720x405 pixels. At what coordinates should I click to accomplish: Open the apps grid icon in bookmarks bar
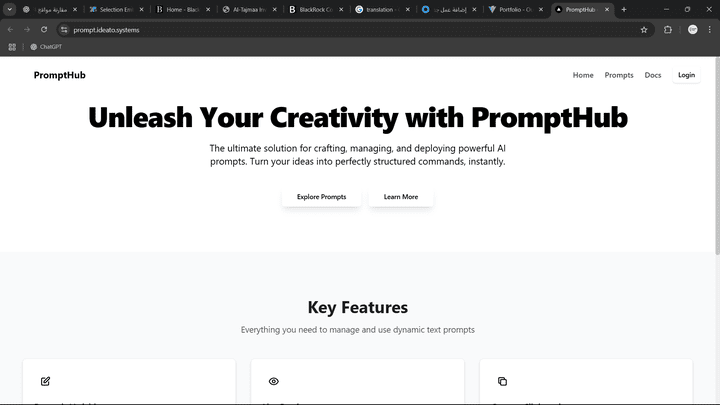tap(12, 47)
